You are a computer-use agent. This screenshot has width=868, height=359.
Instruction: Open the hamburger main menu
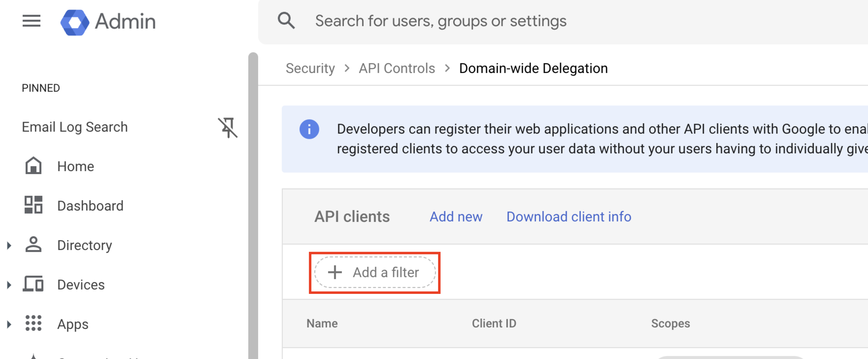[31, 21]
